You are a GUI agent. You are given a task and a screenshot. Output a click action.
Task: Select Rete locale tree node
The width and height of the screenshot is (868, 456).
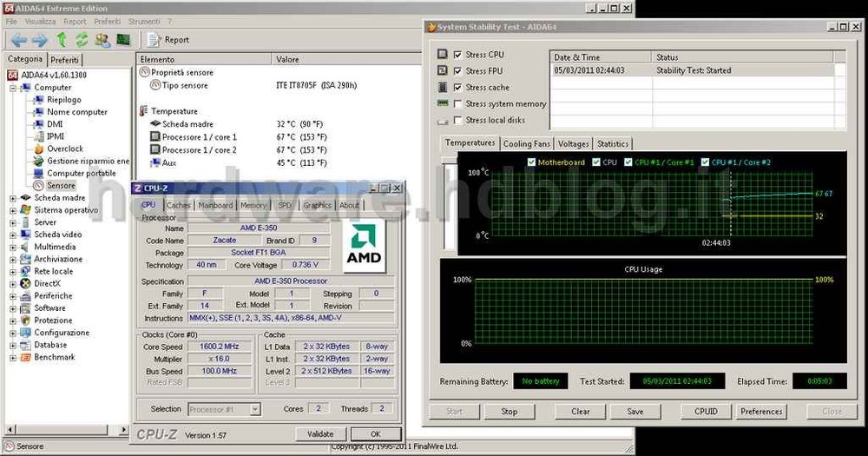[x=53, y=271]
